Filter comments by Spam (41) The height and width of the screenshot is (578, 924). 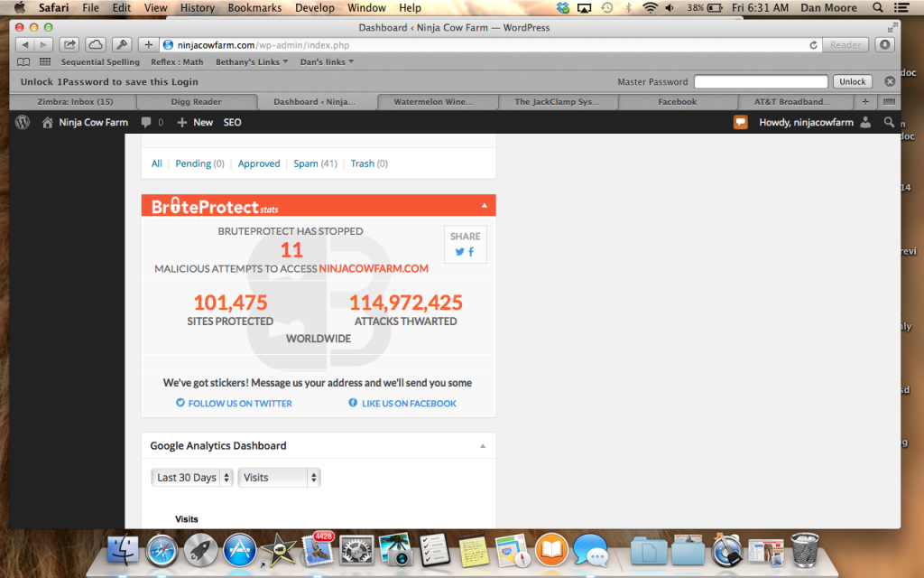pyautogui.click(x=315, y=163)
